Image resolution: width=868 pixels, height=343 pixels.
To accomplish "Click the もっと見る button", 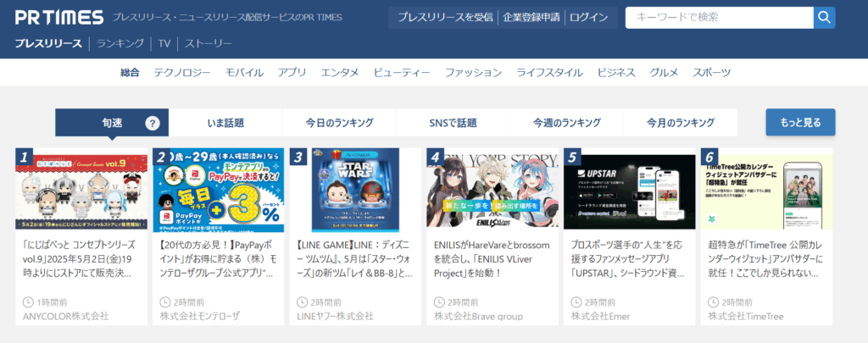I will pyautogui.click(x=800, y=122).
